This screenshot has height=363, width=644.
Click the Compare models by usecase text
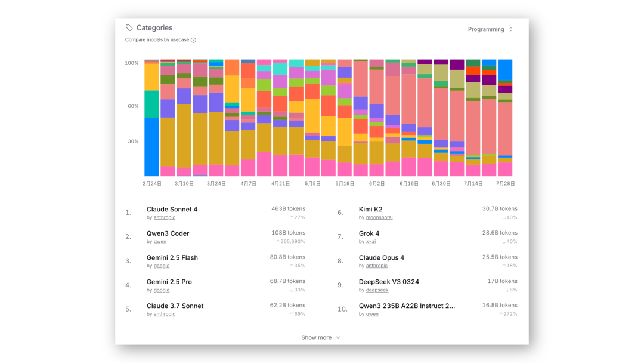(x=157, y=40)
